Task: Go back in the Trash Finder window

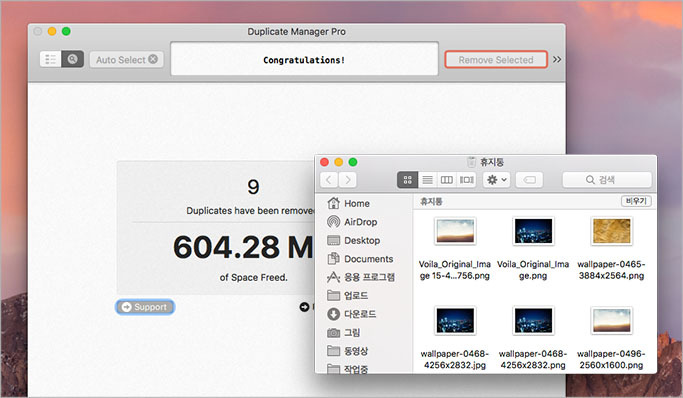Action: click(329, 180)
